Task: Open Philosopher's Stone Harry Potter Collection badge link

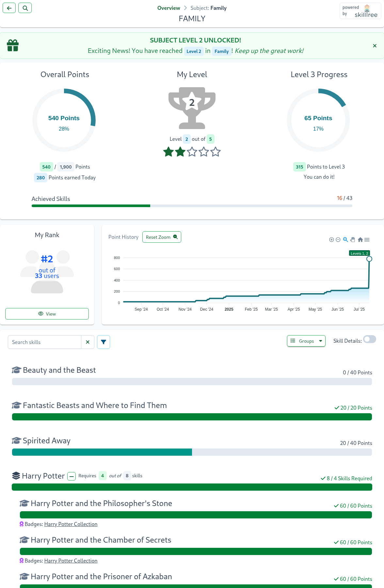Action: coord(71,524)
